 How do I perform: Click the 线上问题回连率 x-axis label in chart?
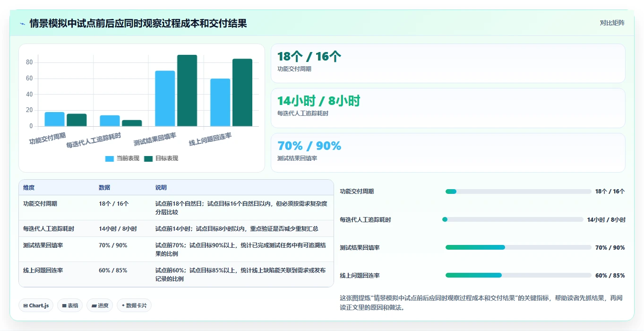coord(210,139)
